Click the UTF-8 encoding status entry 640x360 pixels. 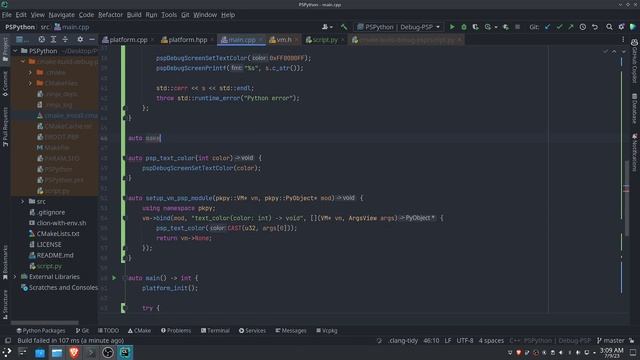465,340
